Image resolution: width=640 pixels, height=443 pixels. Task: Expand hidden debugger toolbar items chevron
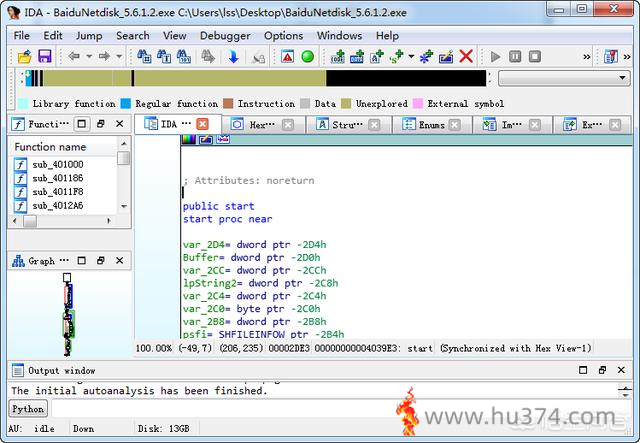(587, 57)
